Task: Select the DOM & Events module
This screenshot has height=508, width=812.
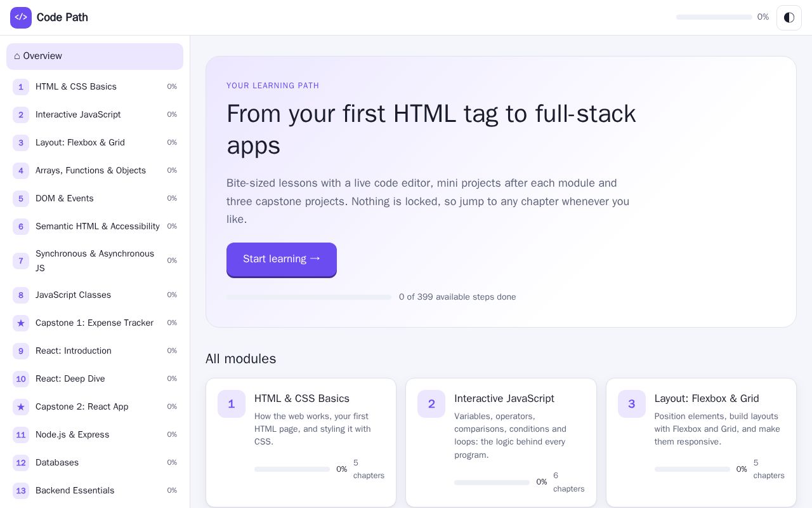Action: [95, 199]
